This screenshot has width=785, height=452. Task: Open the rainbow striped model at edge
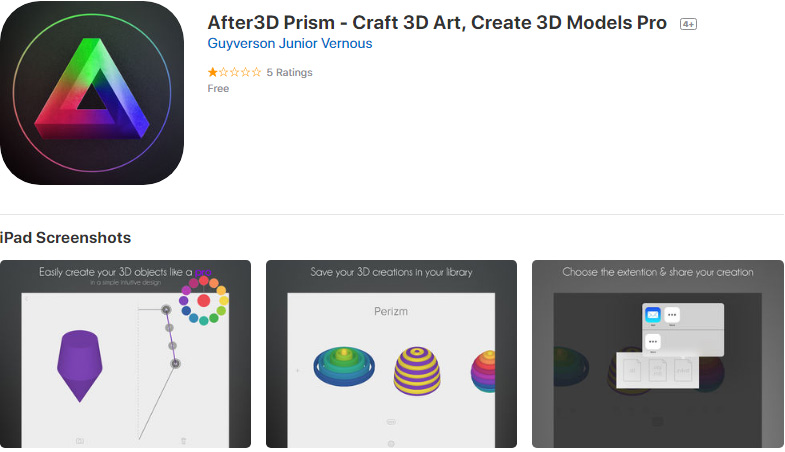tap(483, 371)
